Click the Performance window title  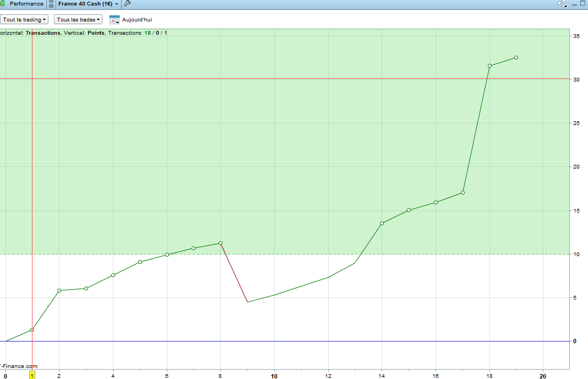point(26,4)
